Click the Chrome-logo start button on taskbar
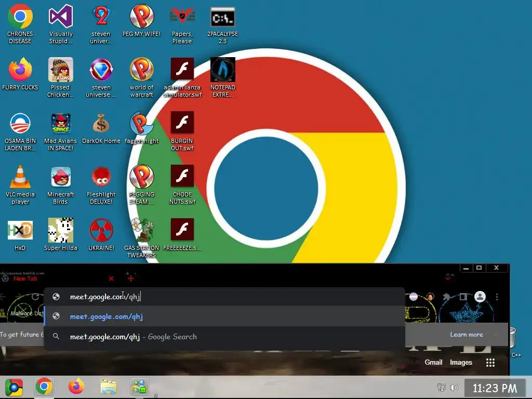 (14, 387)
